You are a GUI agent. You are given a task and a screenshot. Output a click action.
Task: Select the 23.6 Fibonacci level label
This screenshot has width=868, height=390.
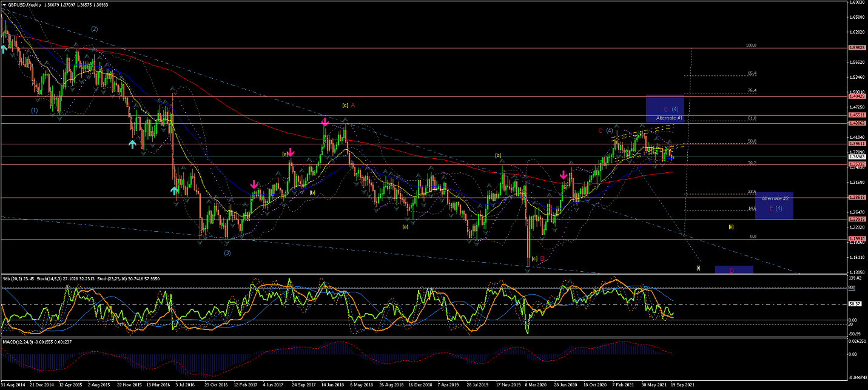click(752, 192)
